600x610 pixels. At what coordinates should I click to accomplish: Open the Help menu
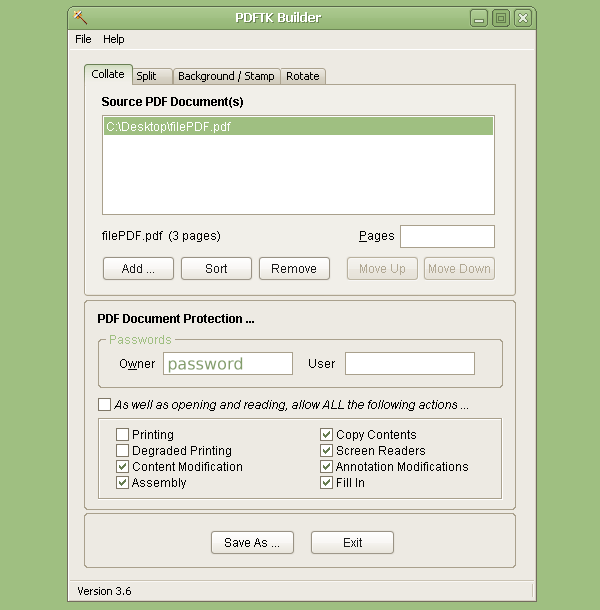[x=114, y=39]
